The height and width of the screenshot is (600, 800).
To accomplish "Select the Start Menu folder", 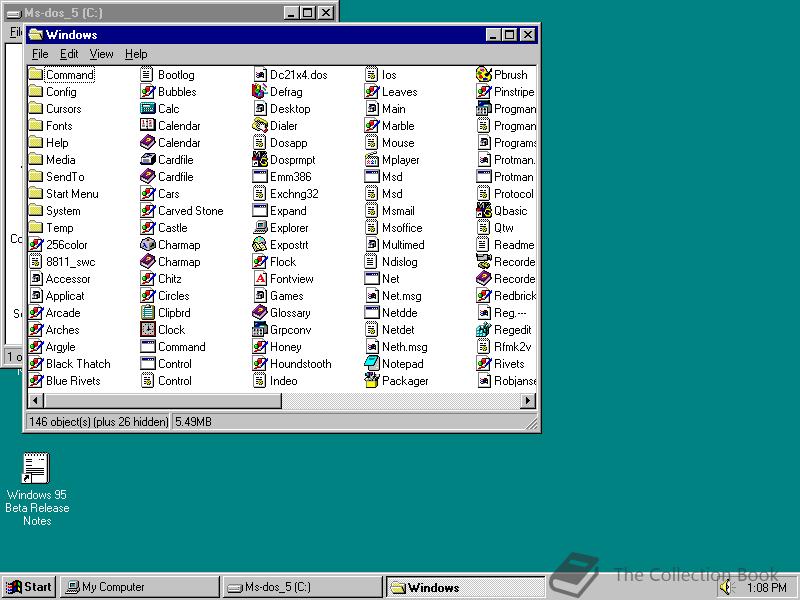I will (x=36, y=194).
